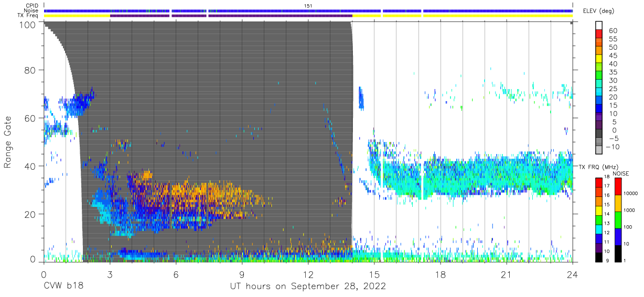
Task: Click the "NOISE" legend title
Action: tap(620, 173)
